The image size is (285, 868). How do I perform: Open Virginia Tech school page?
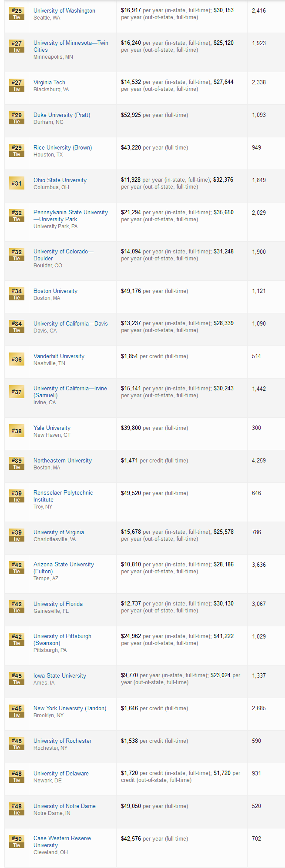tap(49, 82)
